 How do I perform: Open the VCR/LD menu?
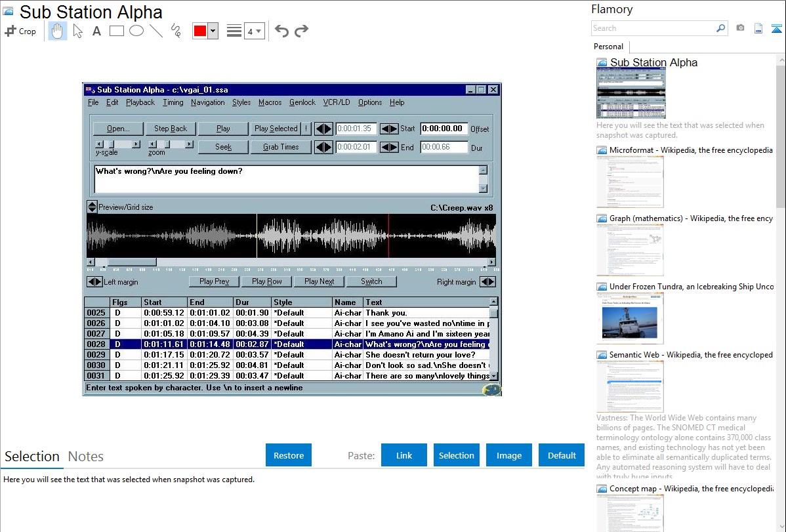337,102
